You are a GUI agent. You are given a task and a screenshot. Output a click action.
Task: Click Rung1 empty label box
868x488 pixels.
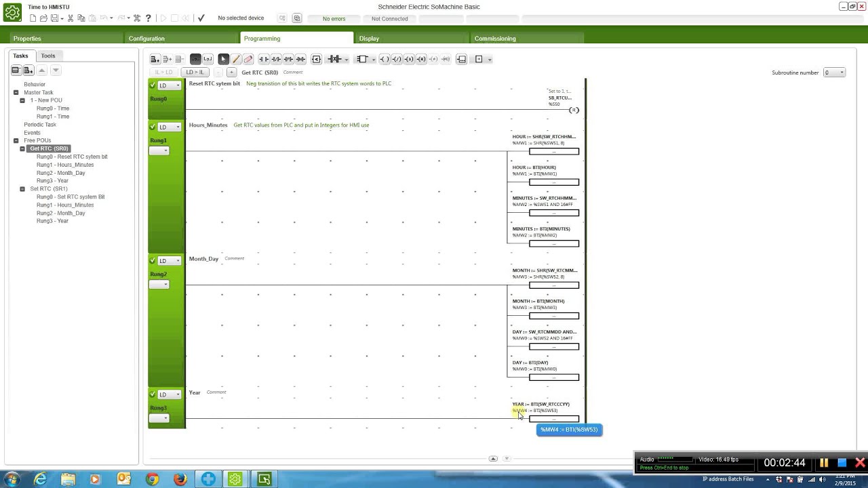[159, 150]
